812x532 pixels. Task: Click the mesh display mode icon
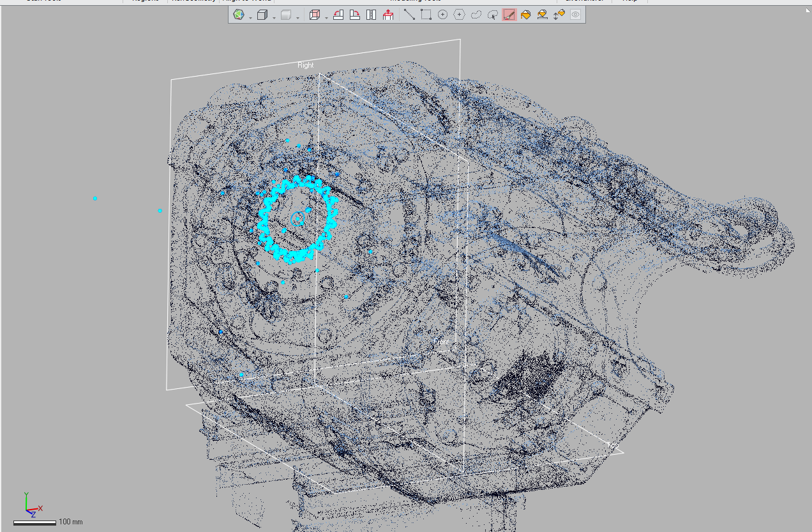(239, 15)
